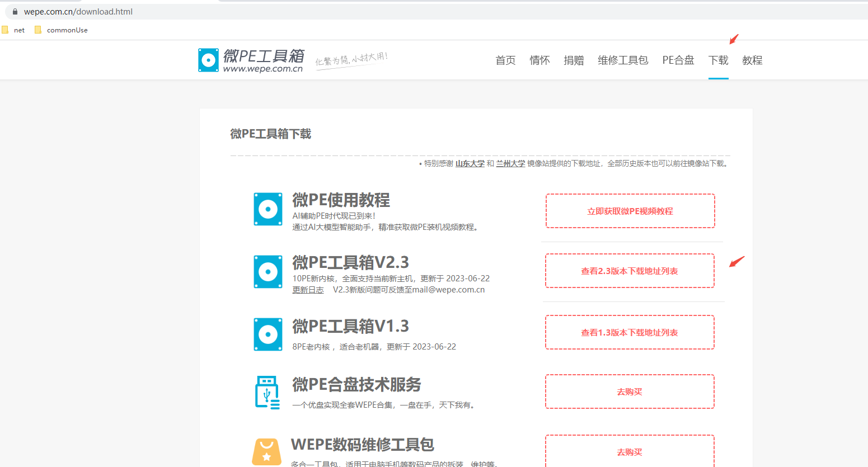Click 去购买 button for 微PE合盘技术服务

(630, 391)
